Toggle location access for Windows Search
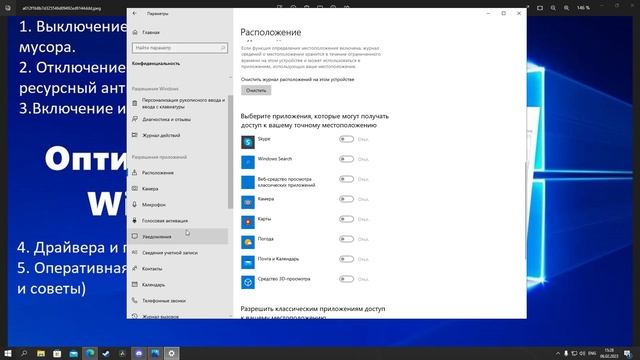Screen dimensions: 640x360 pos(346,159)
